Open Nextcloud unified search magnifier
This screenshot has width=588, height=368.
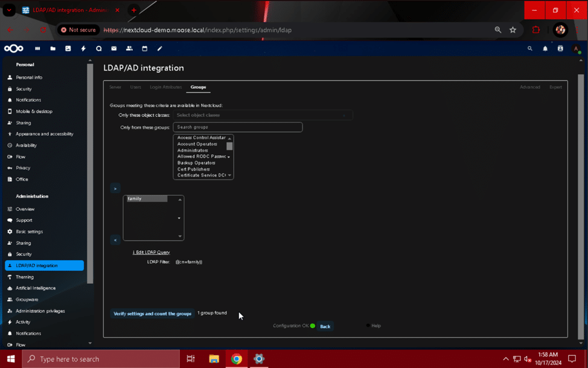[x=530, y=48]
